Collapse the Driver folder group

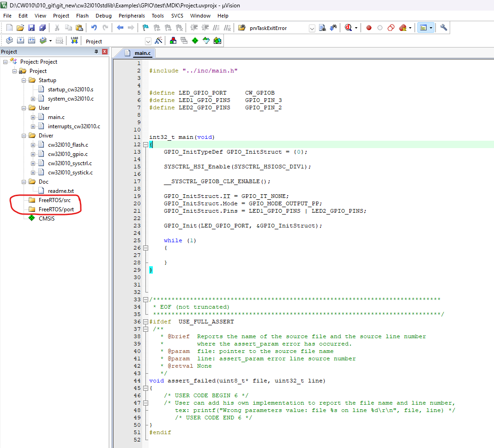[x=24, y=136]
